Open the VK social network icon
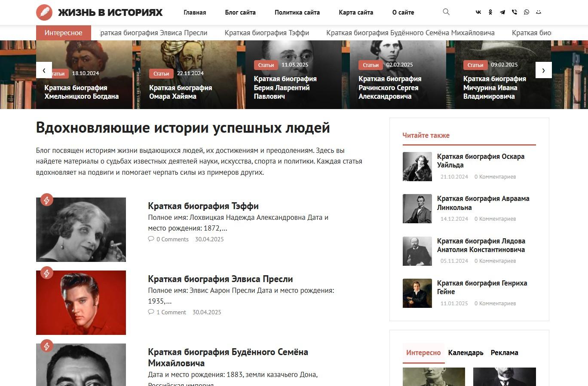Viewport: 588px width, 386px height. coord(478,12)
